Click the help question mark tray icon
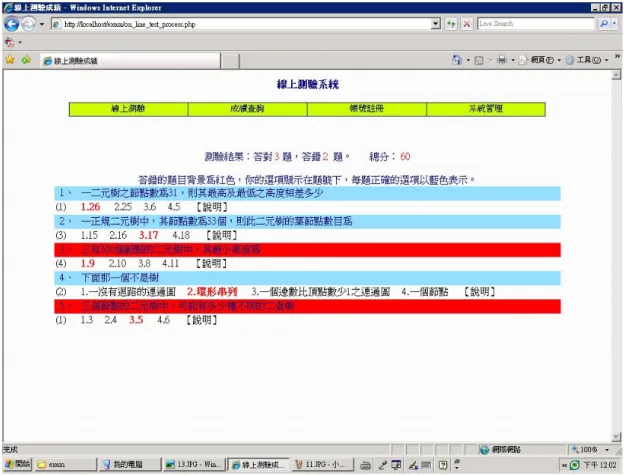 tap(443, 465)
